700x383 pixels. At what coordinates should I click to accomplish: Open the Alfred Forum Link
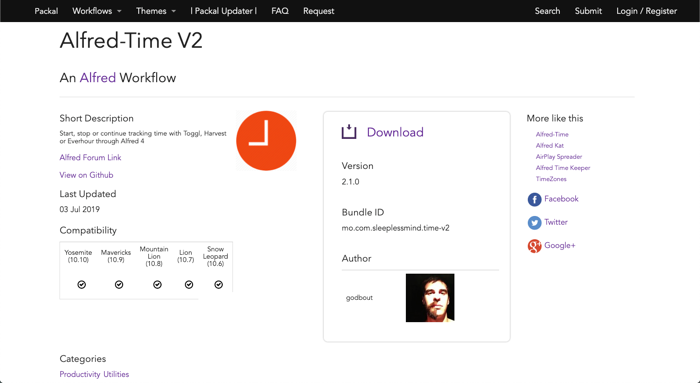point(90,157)
